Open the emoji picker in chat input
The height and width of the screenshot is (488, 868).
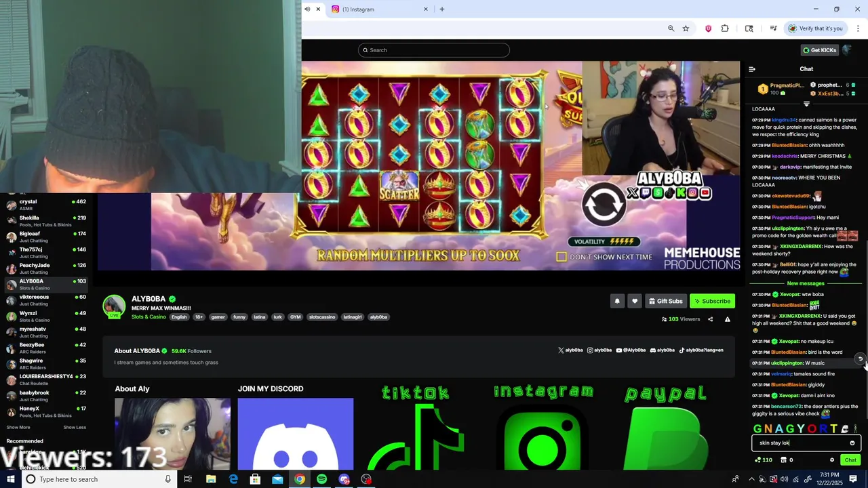[x=852, y=443]
